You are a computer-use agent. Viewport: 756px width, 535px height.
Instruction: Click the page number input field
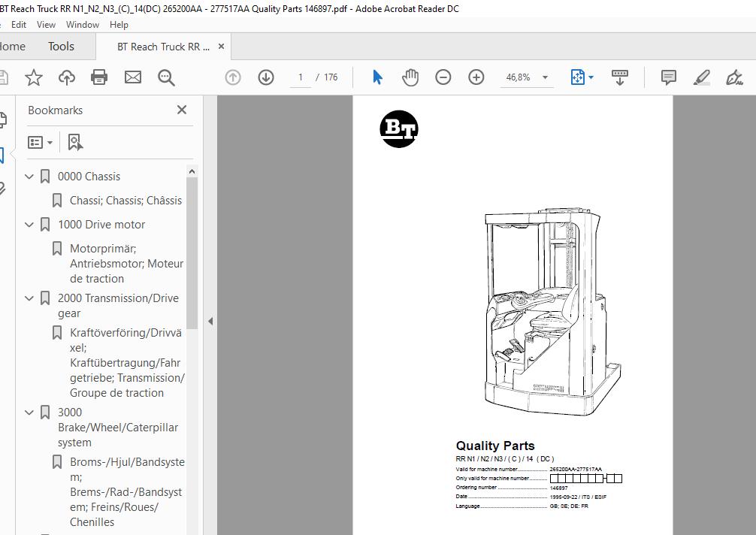coord(301,77)
